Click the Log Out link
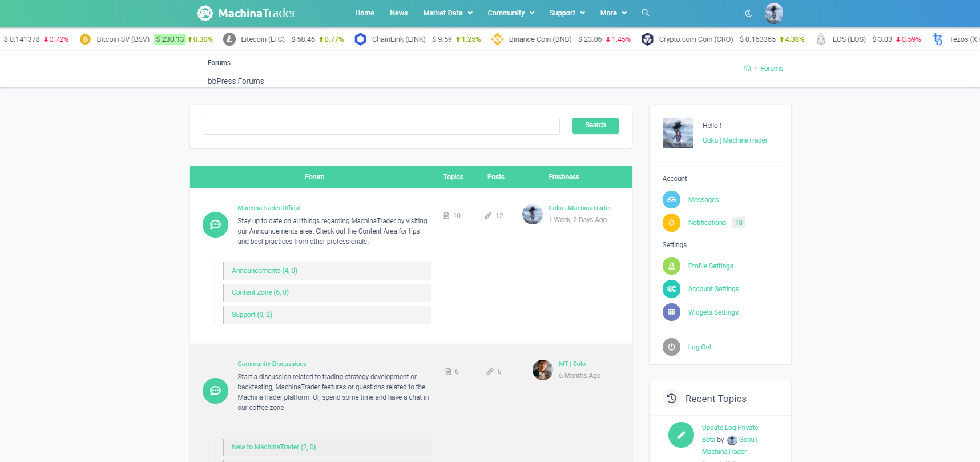 coord(700,347)
